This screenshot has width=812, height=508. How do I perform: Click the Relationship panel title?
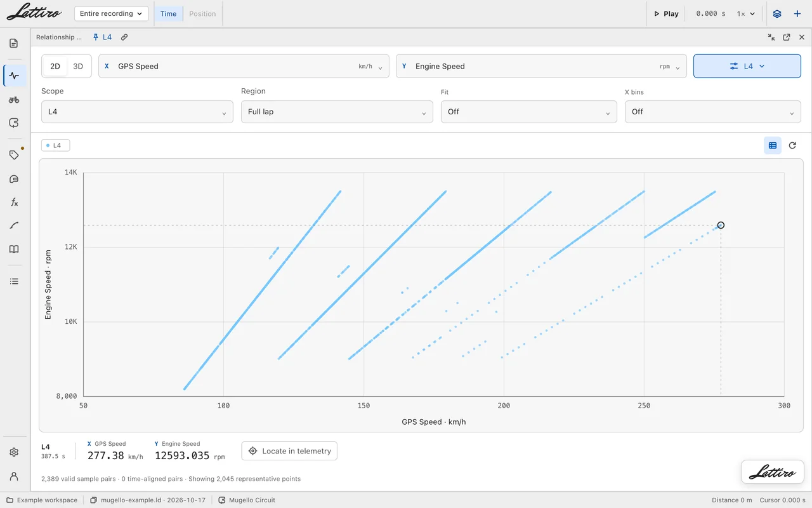(x=59, y=37)
